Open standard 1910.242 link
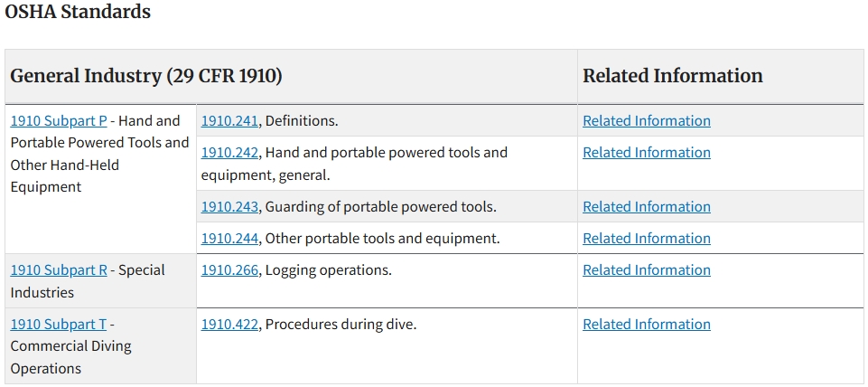The image size is (868, 387). [x=229, y=153]
